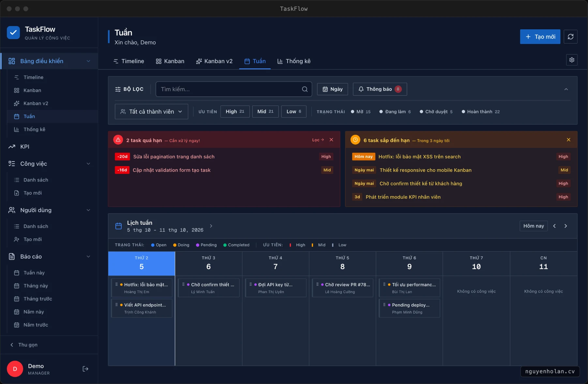Collapse the Công việc sidebar section
Viewport: 588px width, 384px height.
(x=88, y=164)
